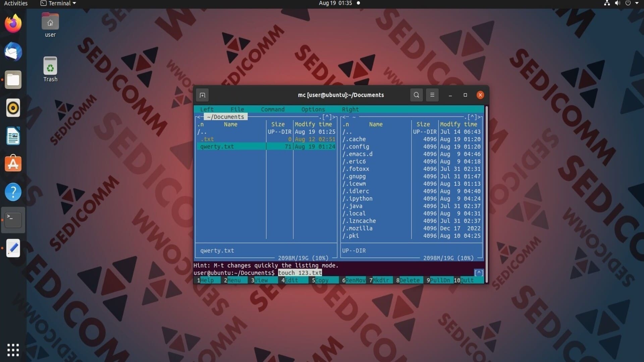The height and width of the screenshot is (362, 644).
Task: Expand the right panel [^] history dropdown
Action: click(472, 117)
